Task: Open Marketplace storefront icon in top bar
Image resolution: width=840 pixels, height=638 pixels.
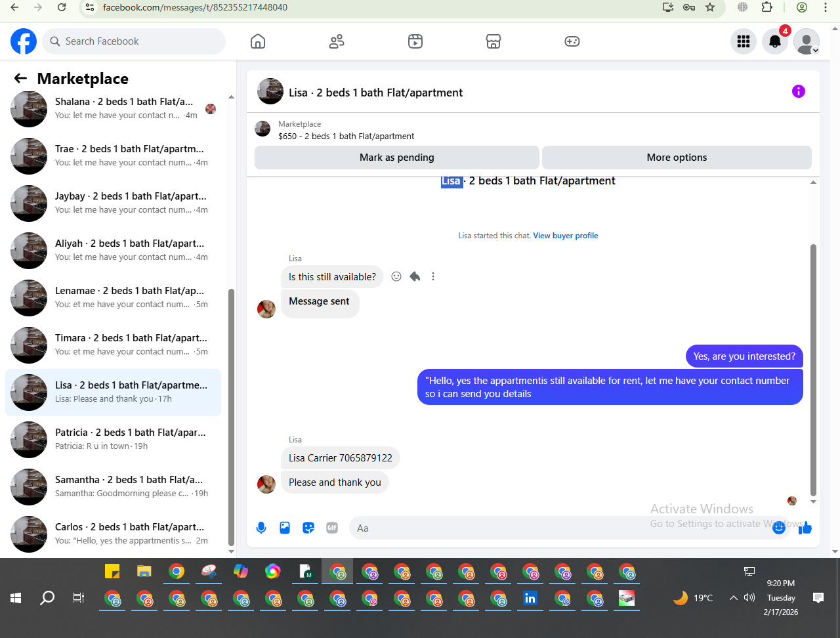Action: coord(493,41)
